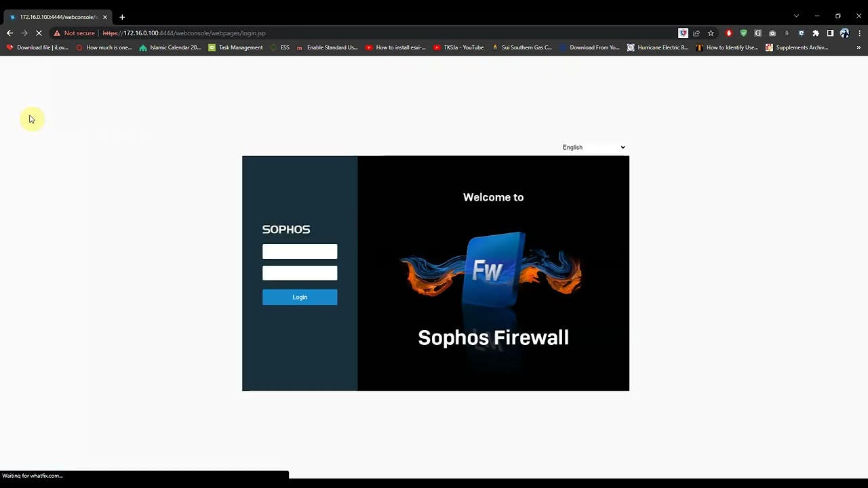Open the camera screenshot extension
Image resolution: width=868 pixels, height=488 pixels.
click(x=772, y=33)
